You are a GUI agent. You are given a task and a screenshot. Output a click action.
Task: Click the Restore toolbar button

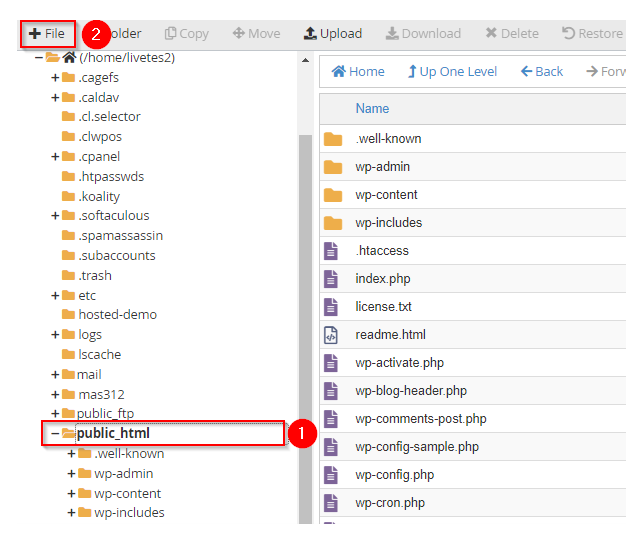coord(592,34)
